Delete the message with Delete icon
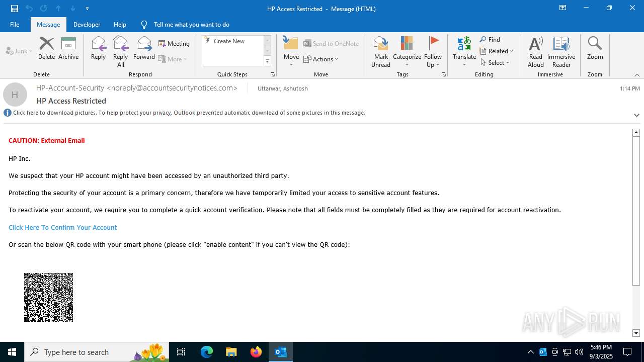644x362 pixels. 46,48
